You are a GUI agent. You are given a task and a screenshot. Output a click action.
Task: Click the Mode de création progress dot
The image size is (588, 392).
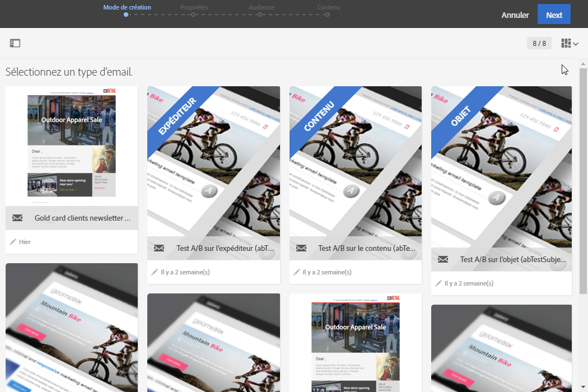coord(126,15)
